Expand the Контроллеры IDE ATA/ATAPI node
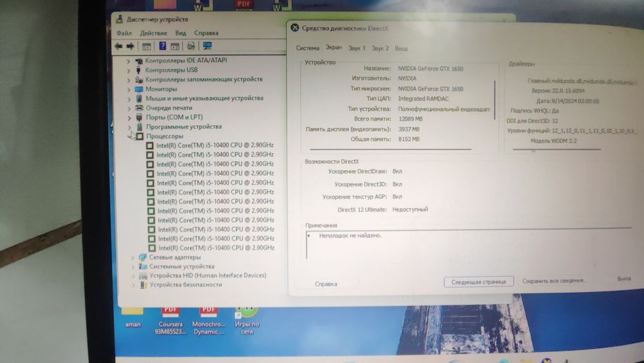The width and height of the screenshot is (644, 363). click(128, 61)
